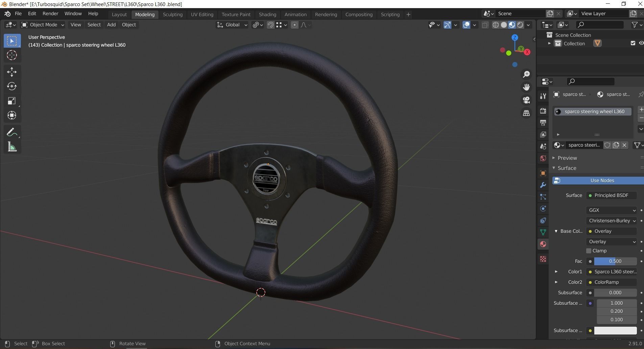Toggle viewport gizmos display
644x349 pixels.
tap(447, 25)
